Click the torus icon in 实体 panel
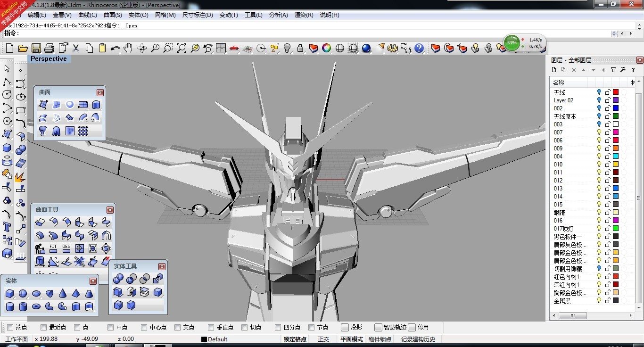 point(36,307)
